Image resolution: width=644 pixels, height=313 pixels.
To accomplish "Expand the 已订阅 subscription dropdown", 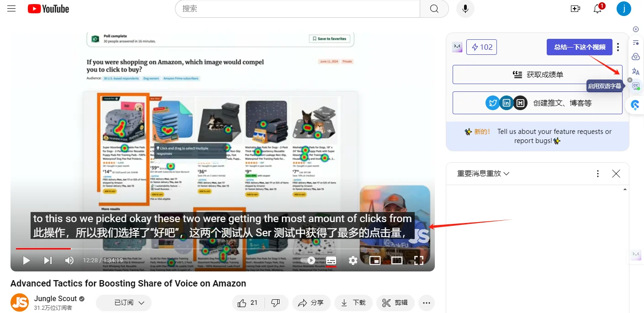I will 123,302.
